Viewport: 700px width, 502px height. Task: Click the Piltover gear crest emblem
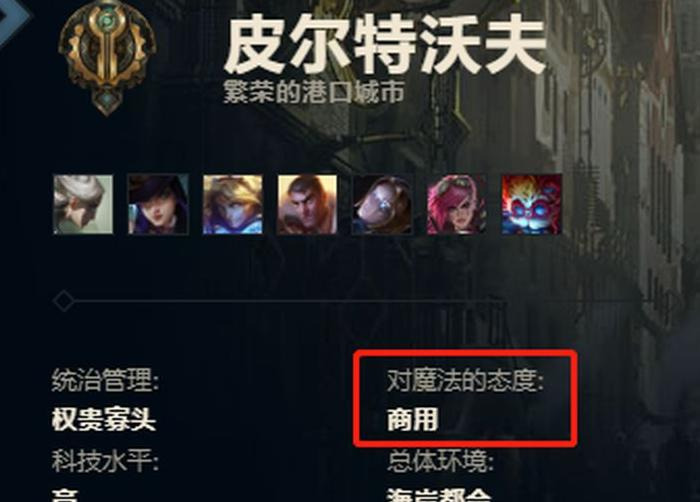point(107,58)
